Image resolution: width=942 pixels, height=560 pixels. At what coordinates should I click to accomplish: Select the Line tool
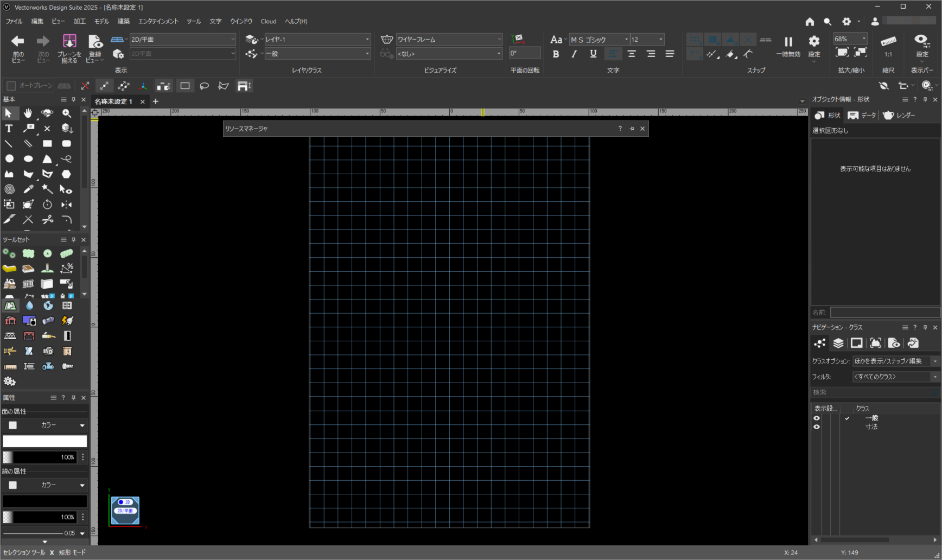(x=9, y=143)
